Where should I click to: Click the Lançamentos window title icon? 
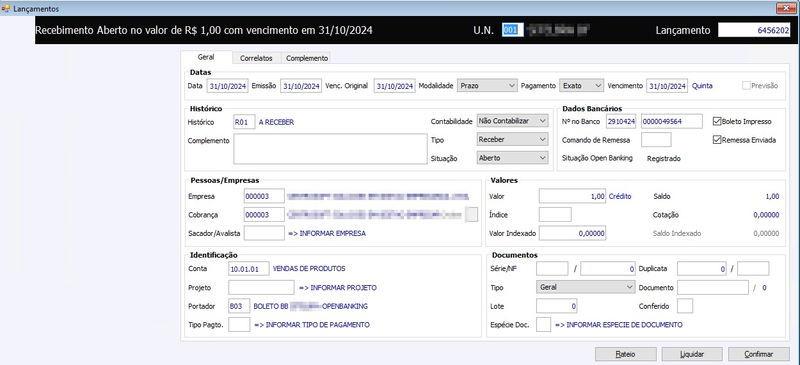[6, 8]
